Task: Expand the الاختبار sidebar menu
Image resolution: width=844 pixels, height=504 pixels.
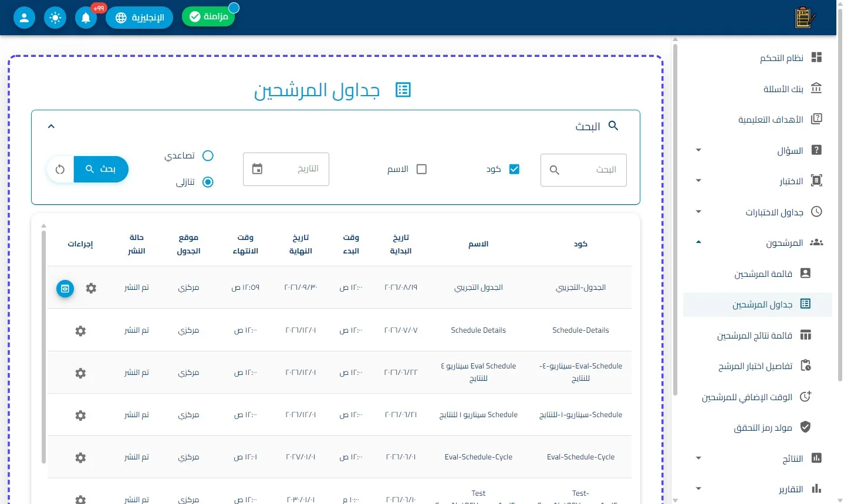Action: (x=758, y=181)
